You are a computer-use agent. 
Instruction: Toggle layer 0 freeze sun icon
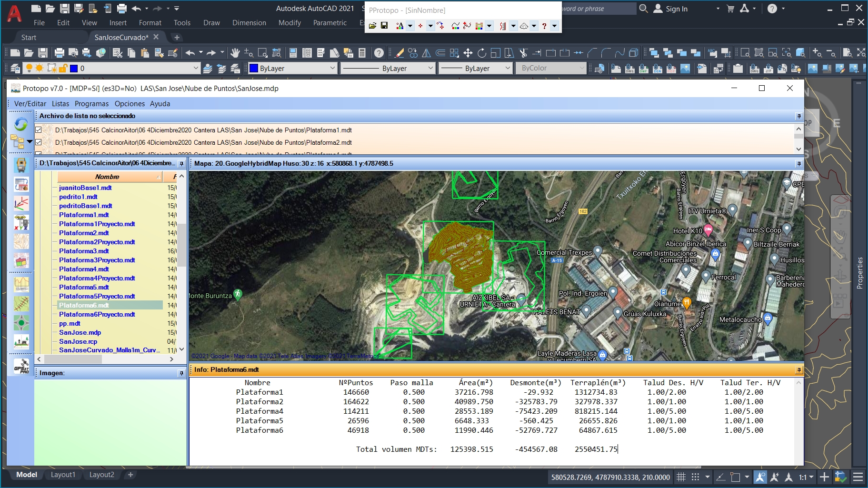coord(40,68)
